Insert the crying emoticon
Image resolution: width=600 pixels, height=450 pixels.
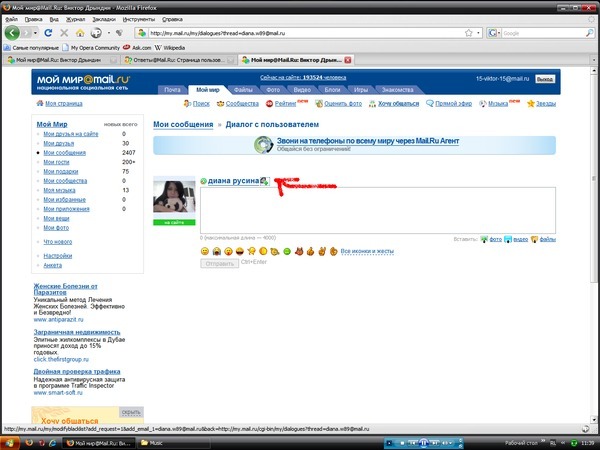217,251
